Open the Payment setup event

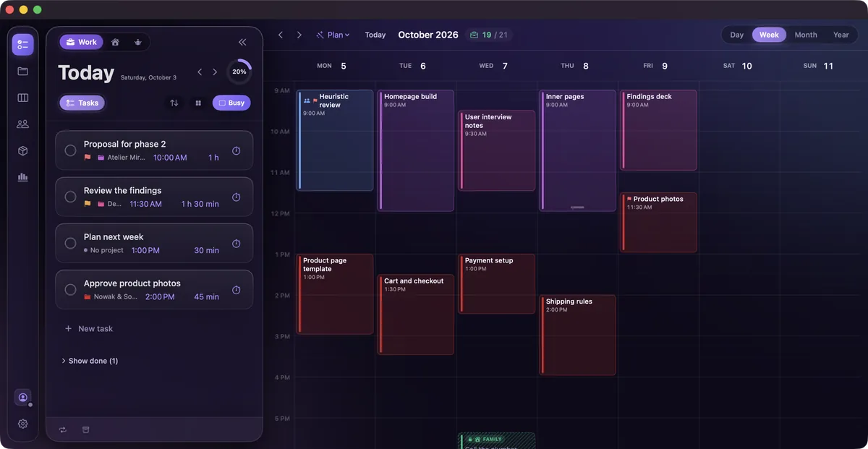pos(497,283)
